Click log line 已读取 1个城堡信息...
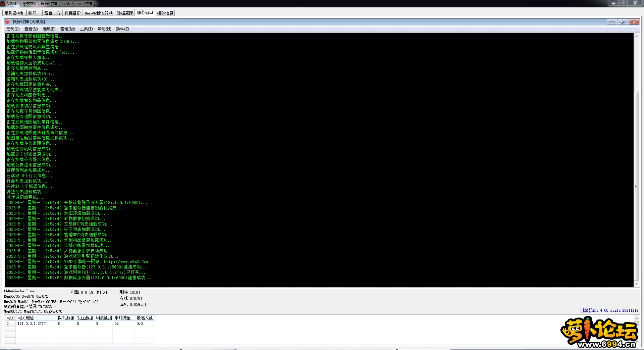This screenshot has width=644, height=350. [29, 187]
